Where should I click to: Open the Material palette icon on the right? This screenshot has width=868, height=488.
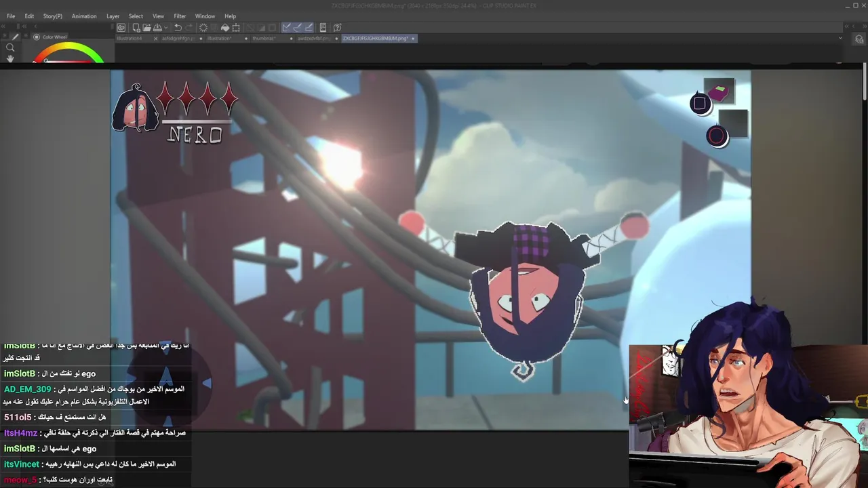[859, 39]
